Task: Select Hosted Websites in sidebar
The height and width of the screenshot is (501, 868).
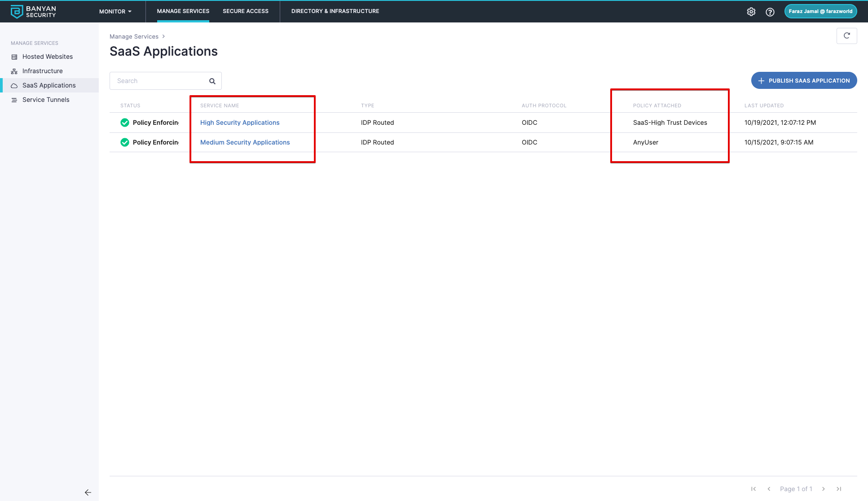Action: pos(48,57)
